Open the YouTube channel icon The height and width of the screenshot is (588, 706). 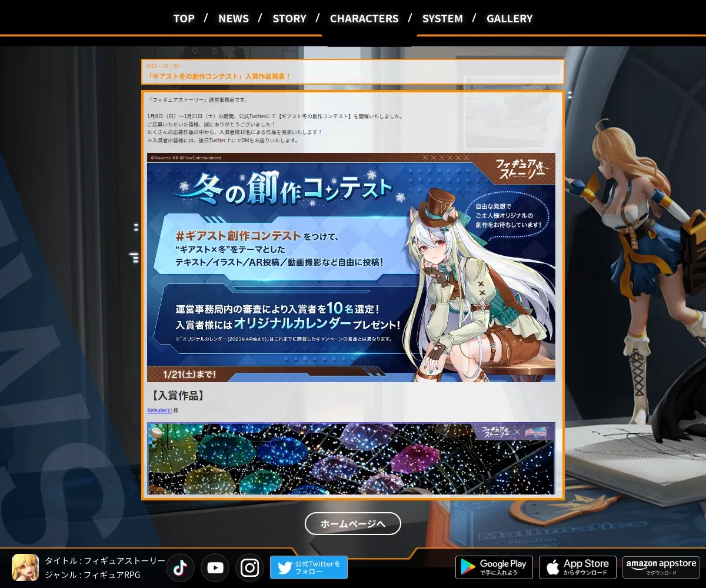(215, 567)
